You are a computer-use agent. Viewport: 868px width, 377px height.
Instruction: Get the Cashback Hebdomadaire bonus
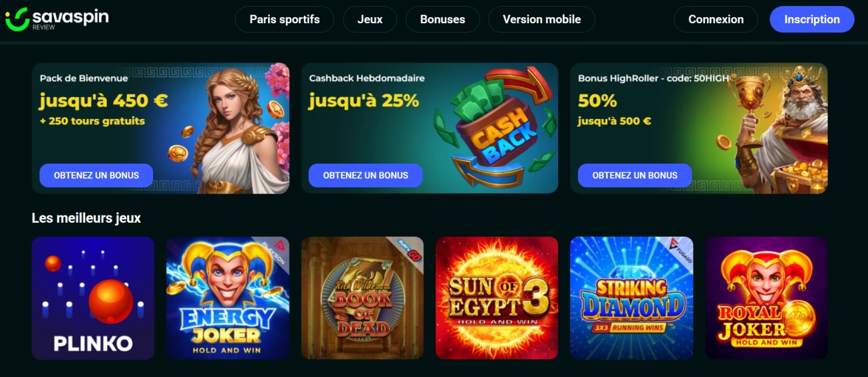365,176
